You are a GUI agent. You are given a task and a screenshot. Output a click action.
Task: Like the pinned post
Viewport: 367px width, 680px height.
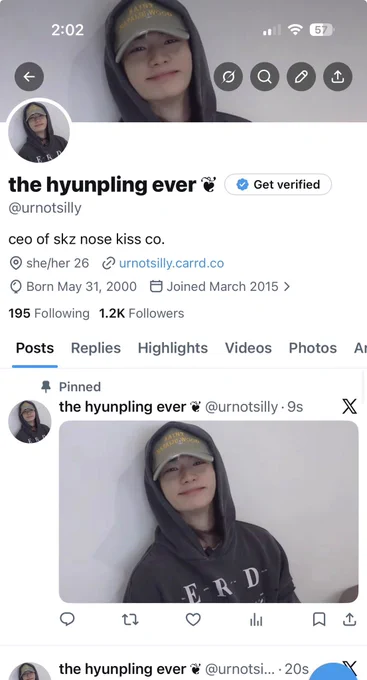[193, 620]
